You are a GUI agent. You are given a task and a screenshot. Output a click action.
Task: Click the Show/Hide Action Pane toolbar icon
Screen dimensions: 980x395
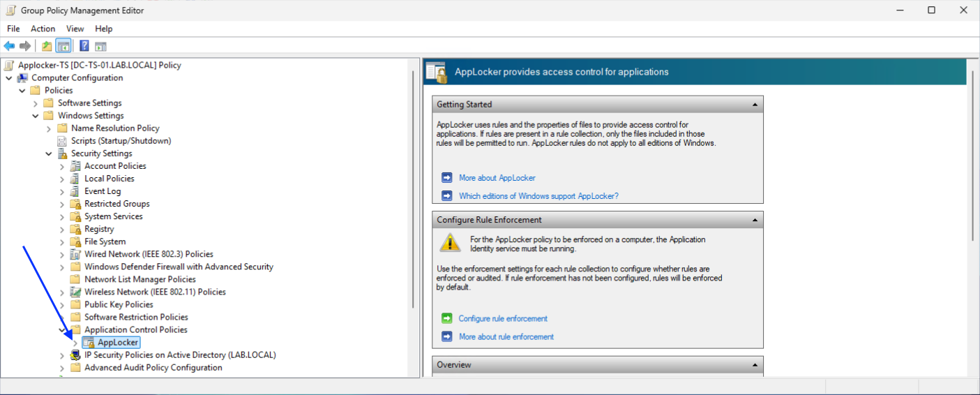[100, 46]
